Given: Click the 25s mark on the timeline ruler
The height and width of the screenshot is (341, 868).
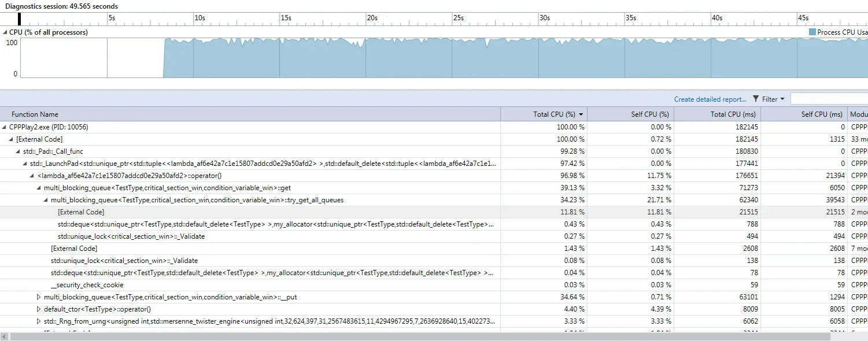Looking at the screenshot, I should tap(459, 18).
